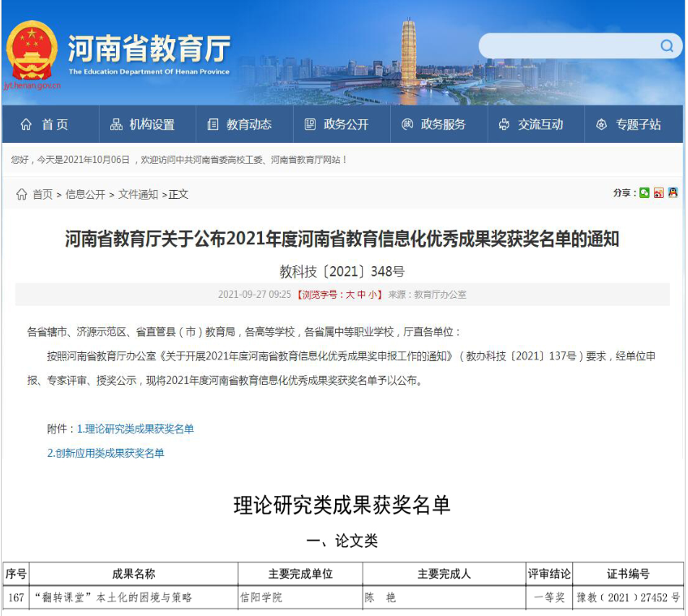Screen dimensions: 688x616
Task: Click the article title about 2021年度教育信息化优秀成果奖
Action: 342,239
